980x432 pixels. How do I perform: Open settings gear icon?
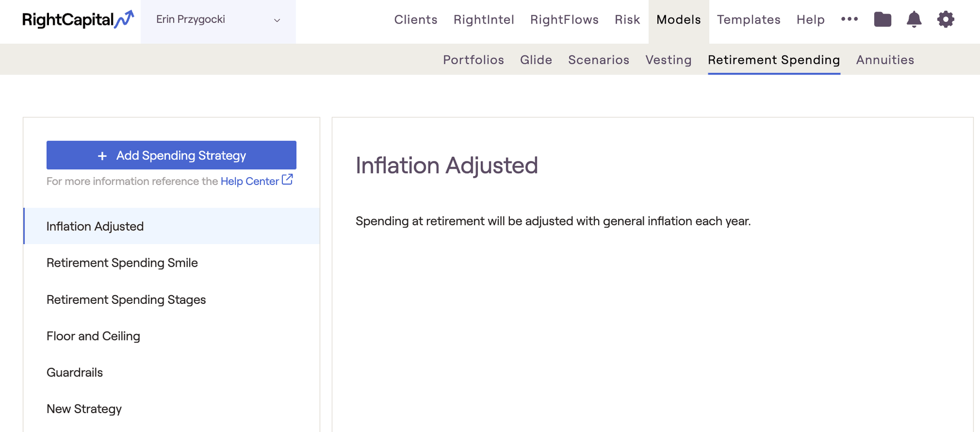945,20
